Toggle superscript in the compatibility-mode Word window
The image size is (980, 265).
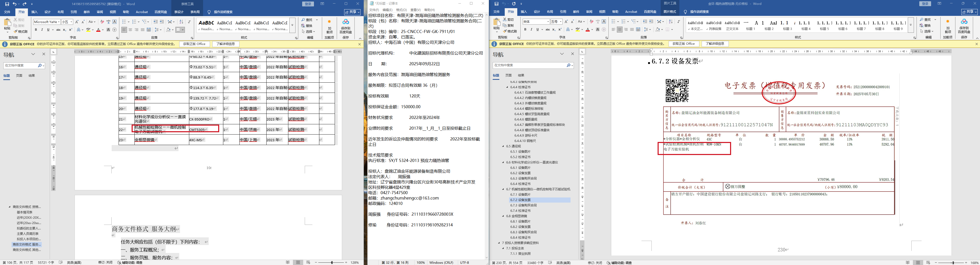coord(70,30)
